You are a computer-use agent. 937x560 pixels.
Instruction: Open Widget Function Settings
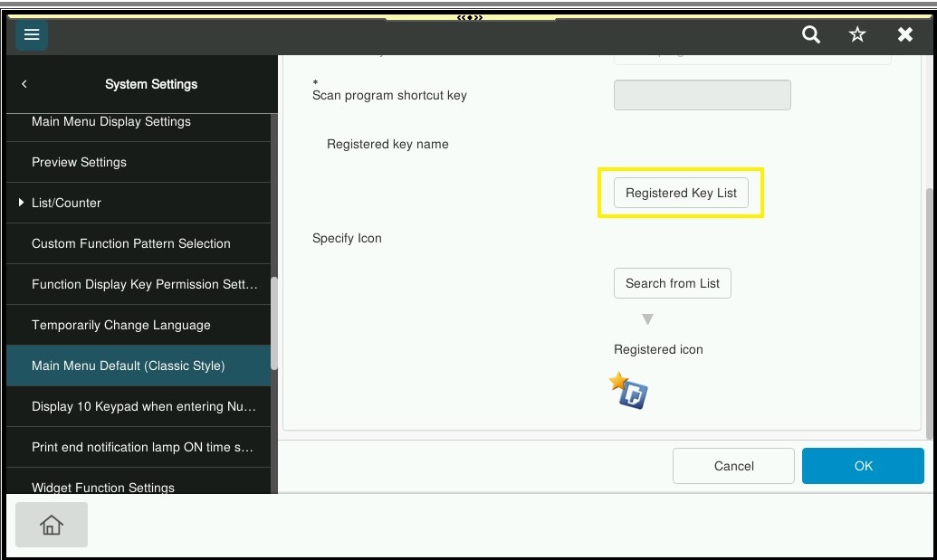(103, 487)
